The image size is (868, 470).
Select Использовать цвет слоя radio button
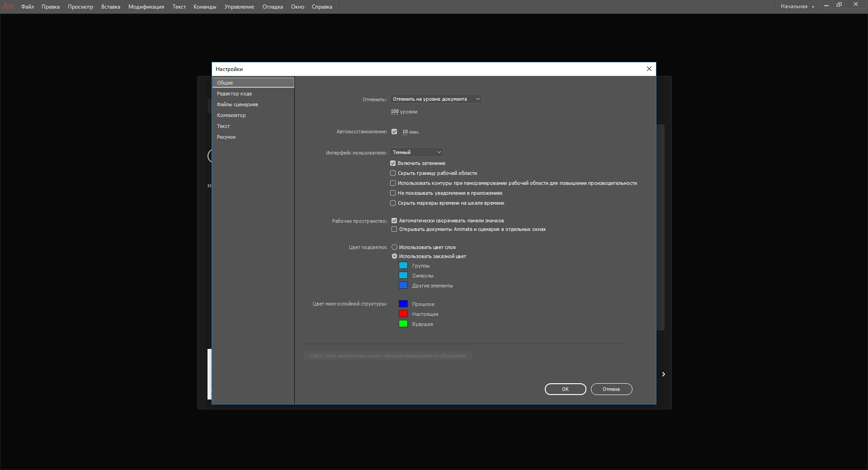pos(394,247)
